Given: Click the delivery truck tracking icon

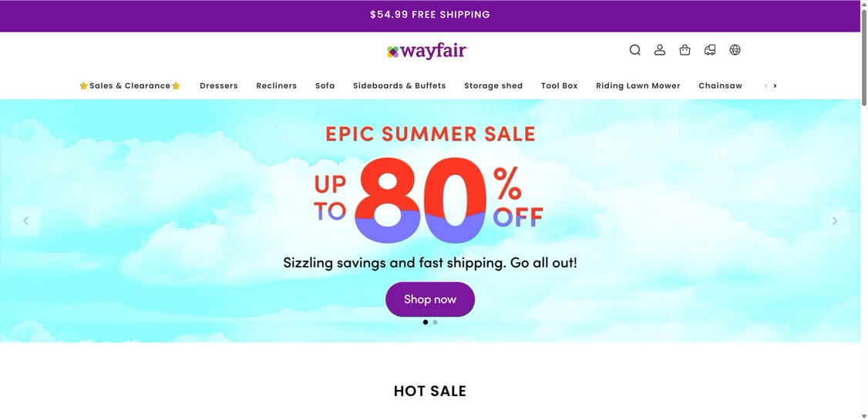Looking at the screenshot, I should (x=710, y=50).
